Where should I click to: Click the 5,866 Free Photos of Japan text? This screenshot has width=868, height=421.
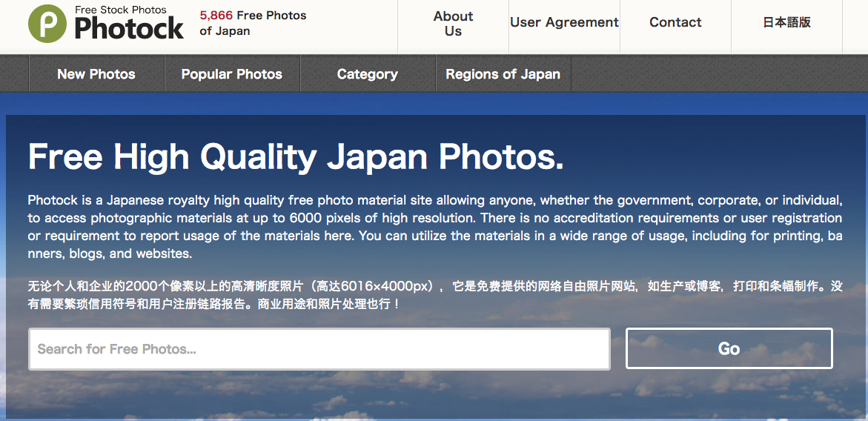pyautogui.click(x=253, y=23)
